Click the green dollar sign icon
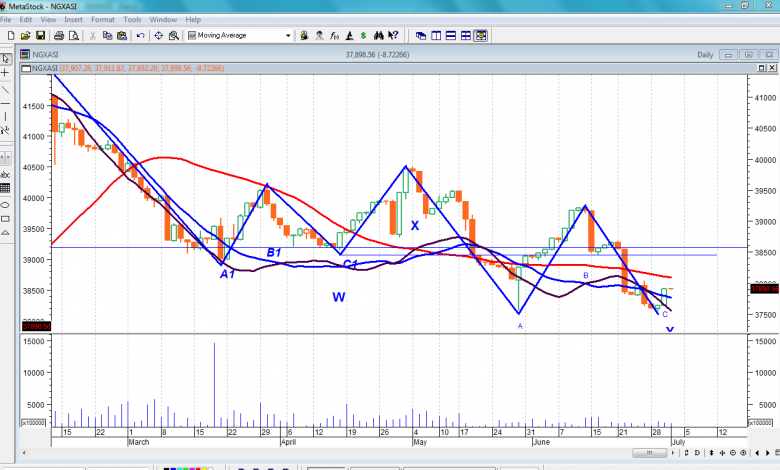Image resolution: width=780 pixels, height=470 pixels. (364, 35)
